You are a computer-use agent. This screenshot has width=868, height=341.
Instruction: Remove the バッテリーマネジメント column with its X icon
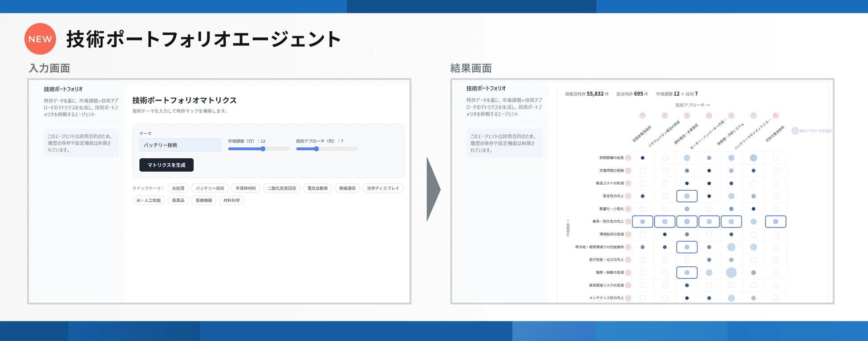click(754, 116)
